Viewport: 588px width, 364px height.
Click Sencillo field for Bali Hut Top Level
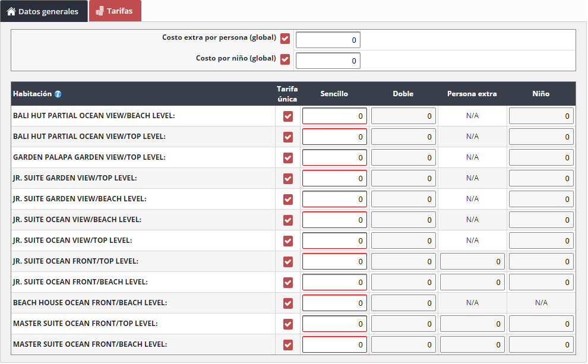pyautogui.click(x=334, y=137)
